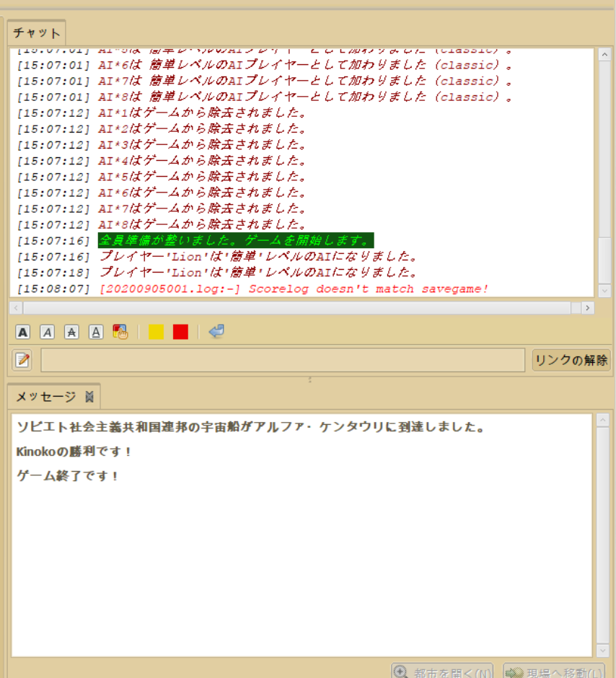Apply italic formatting in chat toolbar
The image size is (616, 678).
click(x=47, y=332)
